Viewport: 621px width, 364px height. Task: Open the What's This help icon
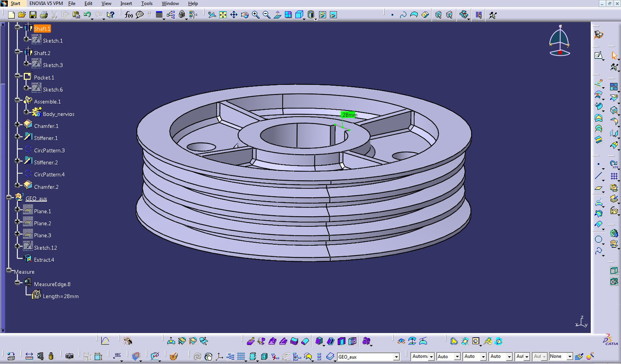[110, 15]
